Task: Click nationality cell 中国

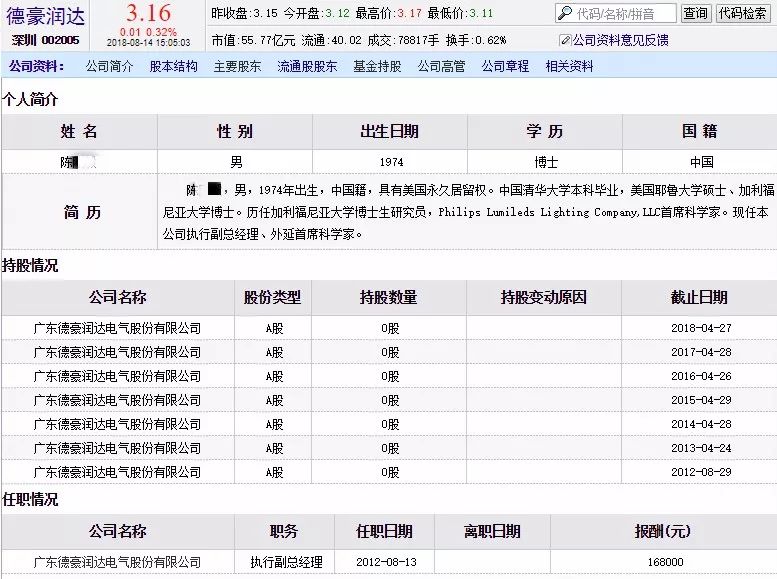Action: (702, 162)
